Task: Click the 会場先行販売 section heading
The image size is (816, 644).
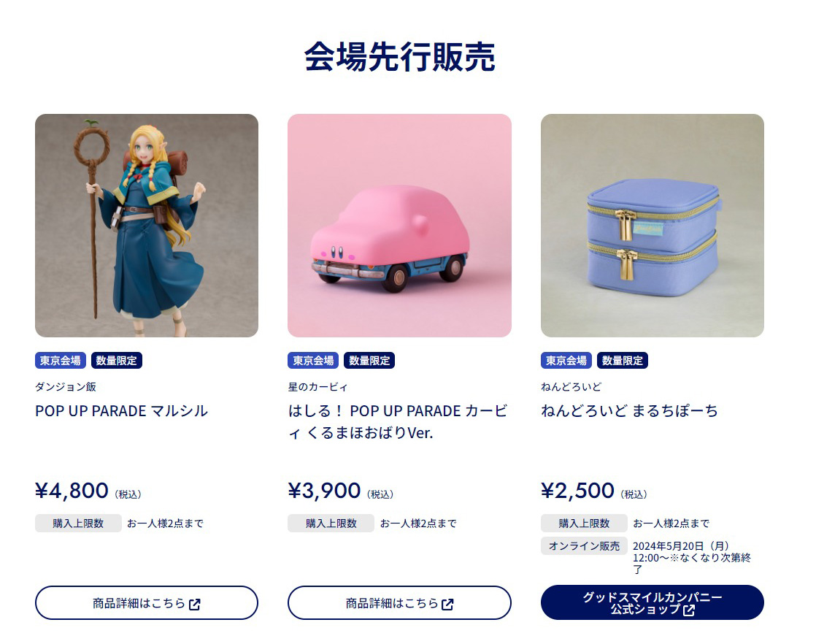Action: coord(400,57)
